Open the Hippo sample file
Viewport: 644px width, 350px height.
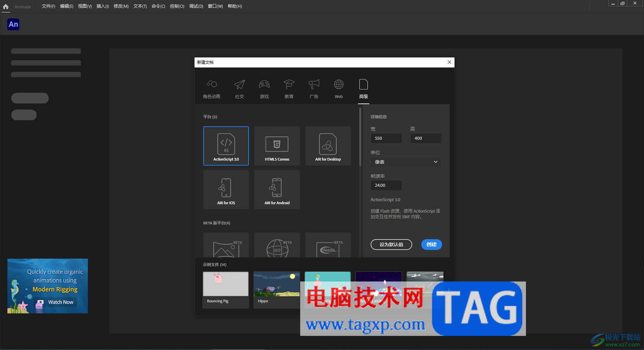click(x=277, y=290)
